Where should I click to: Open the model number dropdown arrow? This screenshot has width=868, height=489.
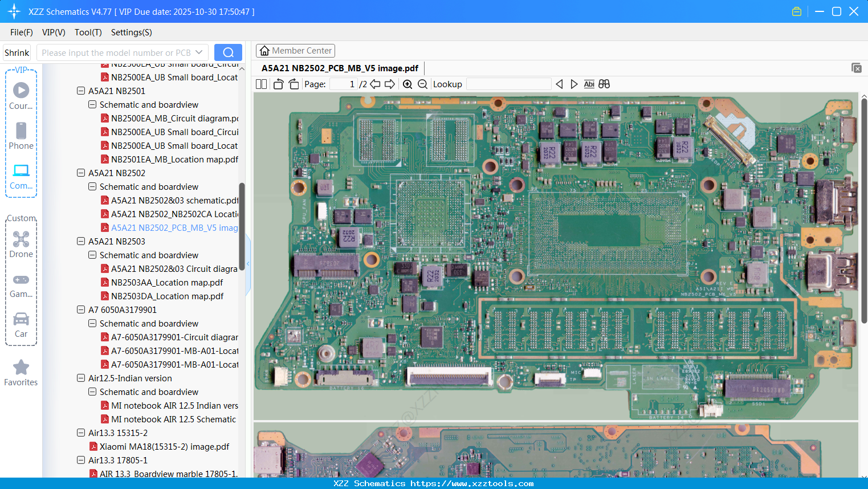click(199, 52)
